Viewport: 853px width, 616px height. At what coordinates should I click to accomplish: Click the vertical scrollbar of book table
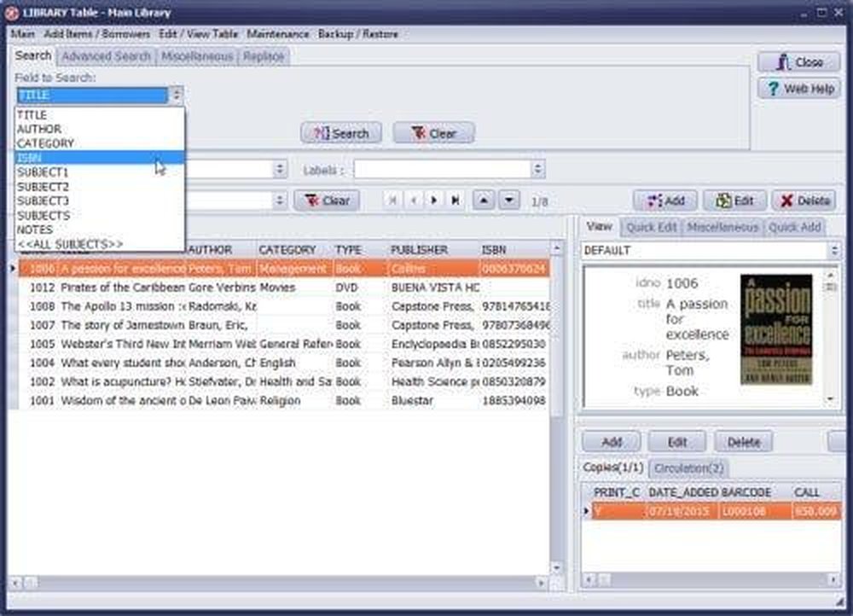click(x=556, y=408)
